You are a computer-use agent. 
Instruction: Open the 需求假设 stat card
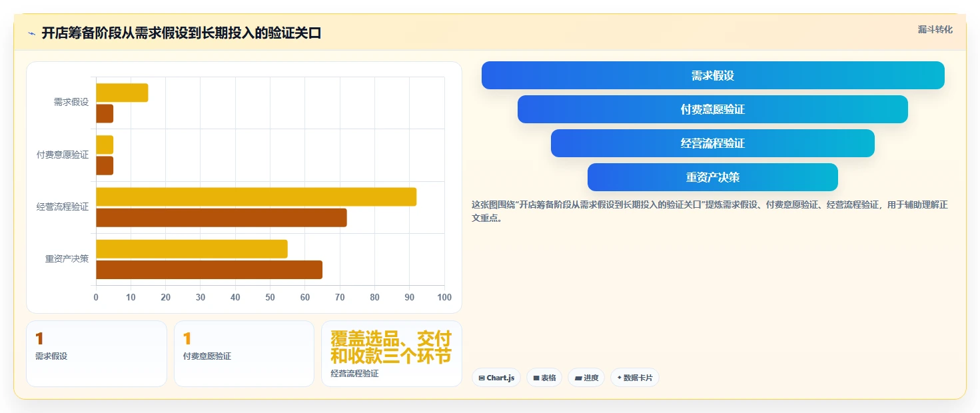tap(97, 354)
